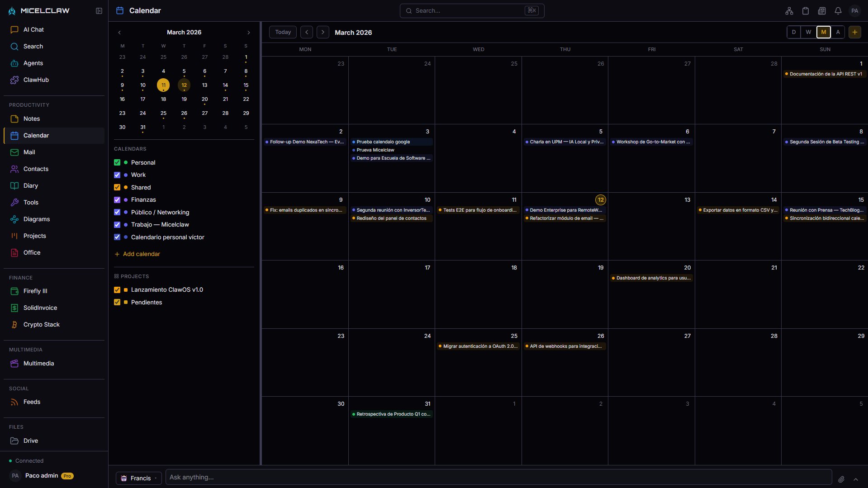Image resolution: width=868 pixels, height=488 pixels.
Task: Toggle off the Shared calendar
Action: pyautogui.click(x=117, y=187)
